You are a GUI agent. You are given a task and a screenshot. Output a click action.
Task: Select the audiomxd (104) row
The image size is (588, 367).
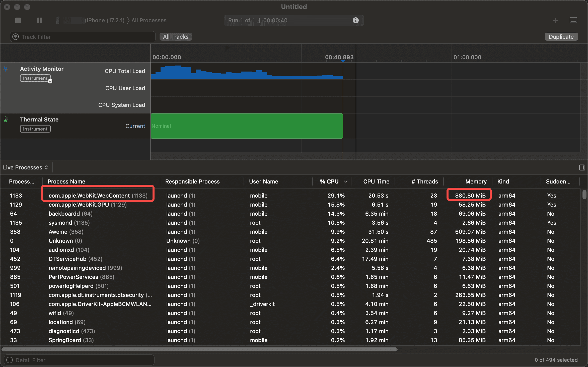pyautogui.click(x=290, y=250)
